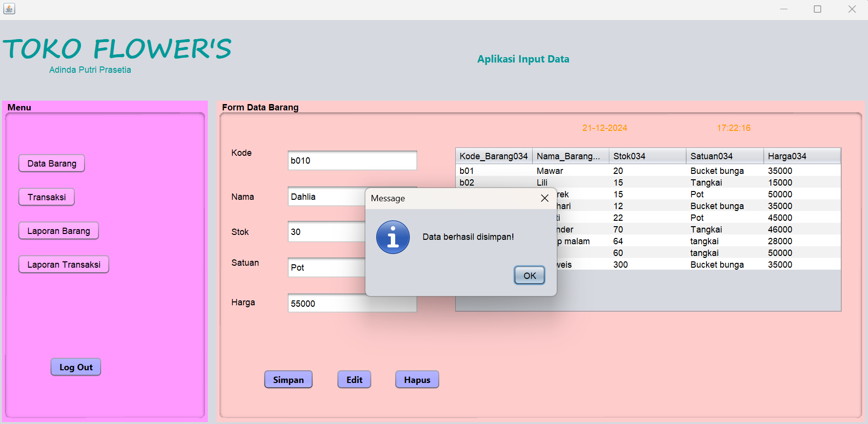Image resolution: width=868 pixels, height=424 pixels.
Task: Click into the Harga input field
Action: [x=352, y=304]
